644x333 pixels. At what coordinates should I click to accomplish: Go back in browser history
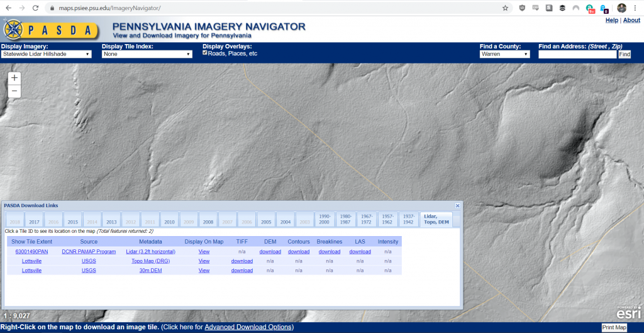[x=9, y=8]
